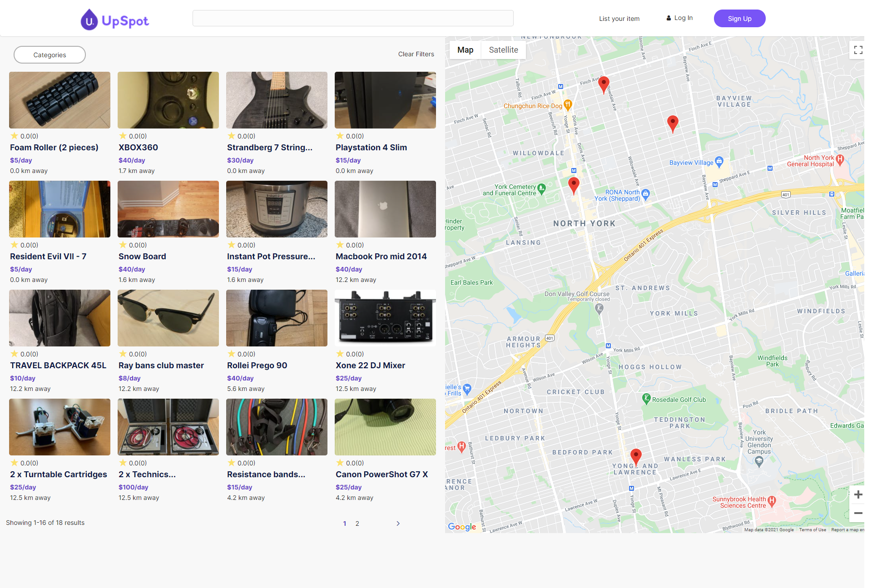The height and width of the screenshot is (588, 872).
Task: Open List your item page
Action: pos(619,19)
